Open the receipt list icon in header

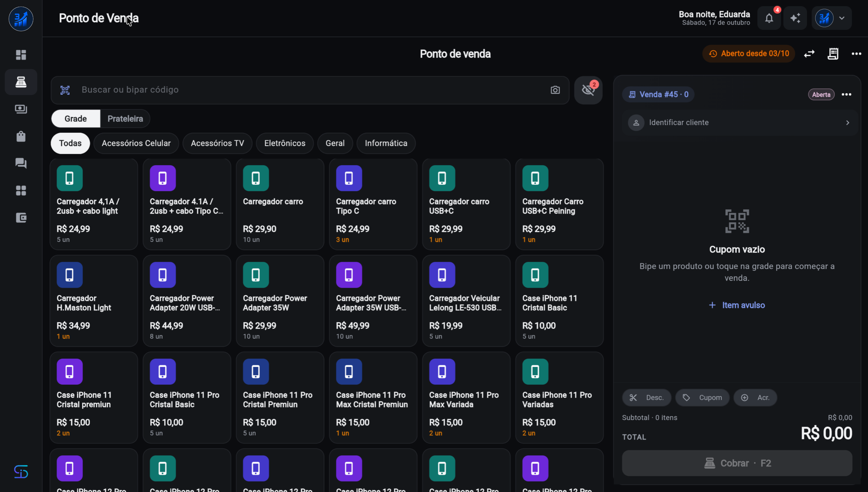click(833, 54)
